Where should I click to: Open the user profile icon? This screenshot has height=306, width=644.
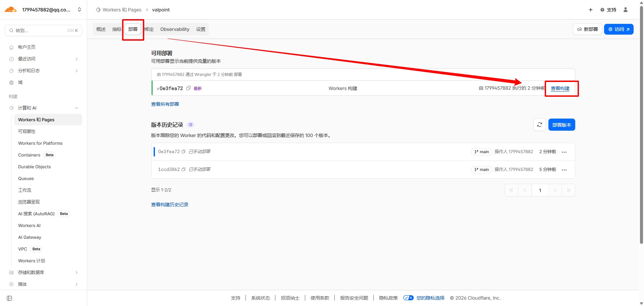626,10
